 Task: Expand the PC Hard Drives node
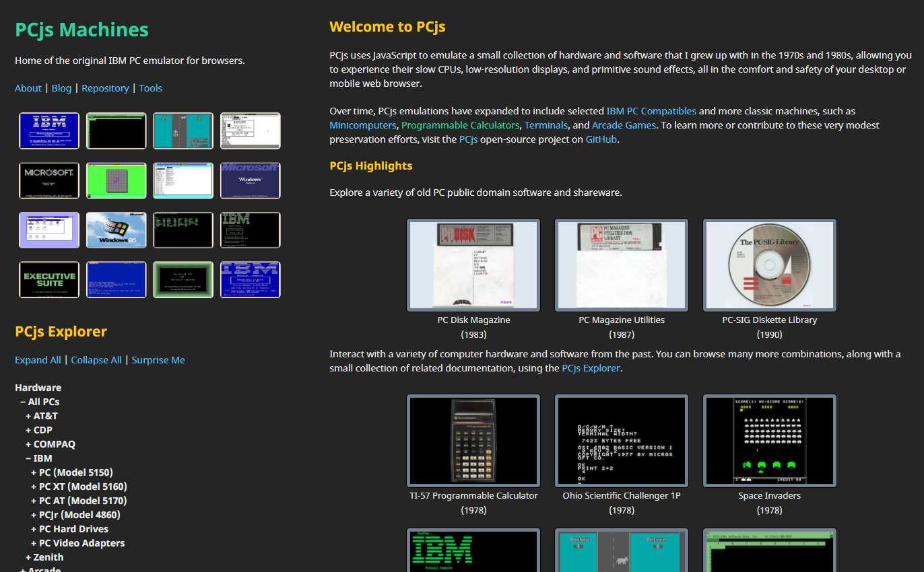(x=69, y=529)
